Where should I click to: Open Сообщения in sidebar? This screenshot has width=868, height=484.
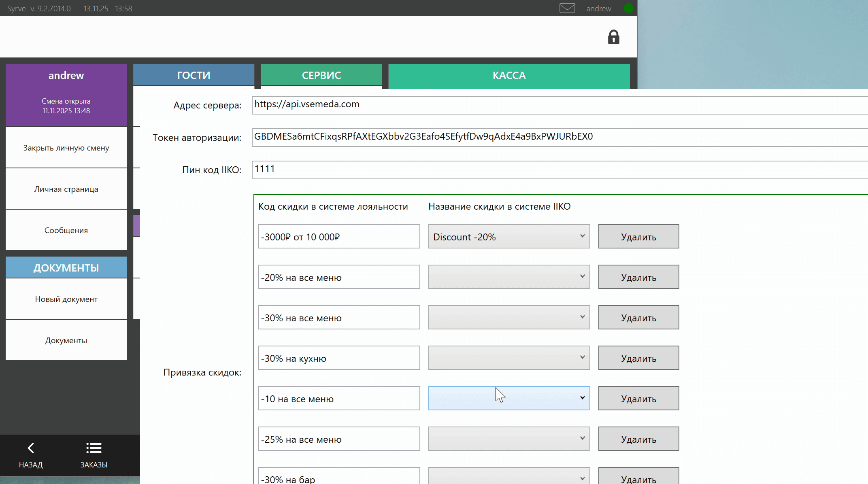point(66,231)
